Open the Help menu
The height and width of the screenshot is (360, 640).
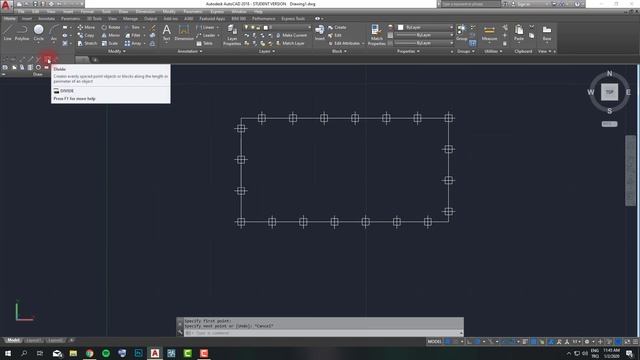tap(258, 11)
